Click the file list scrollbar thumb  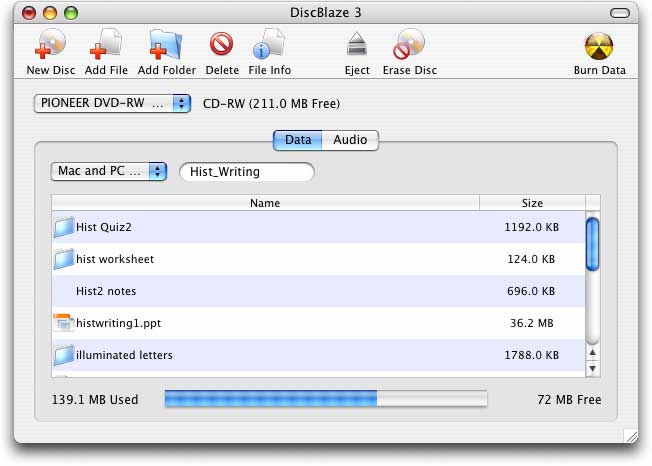(x=593, y=244)
